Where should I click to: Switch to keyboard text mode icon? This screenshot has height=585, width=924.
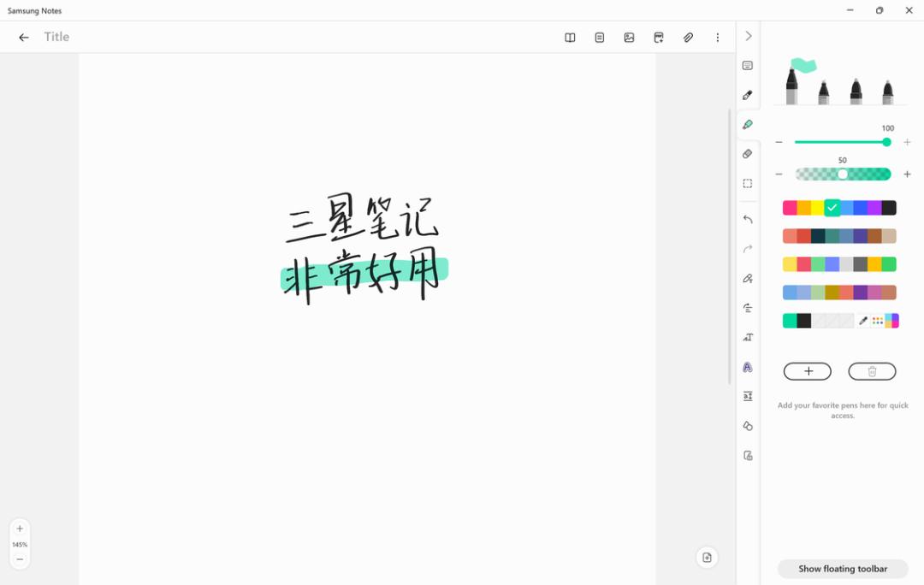pyautogui.click(x=748, y=65)
